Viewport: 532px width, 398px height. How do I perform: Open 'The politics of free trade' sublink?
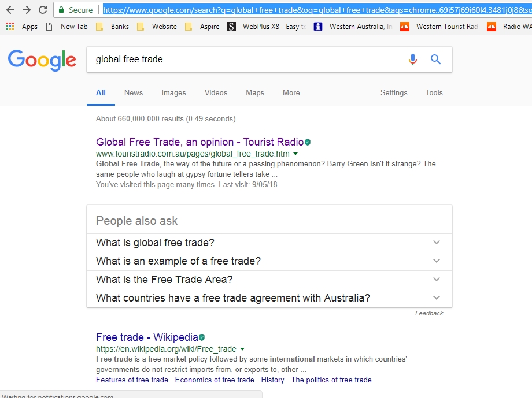click(x=331, y=380)
